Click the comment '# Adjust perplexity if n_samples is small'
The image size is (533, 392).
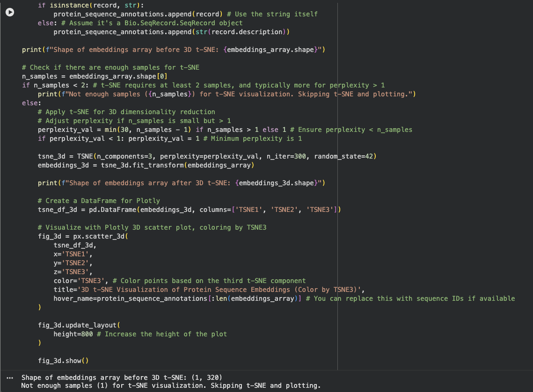point(134,121)
